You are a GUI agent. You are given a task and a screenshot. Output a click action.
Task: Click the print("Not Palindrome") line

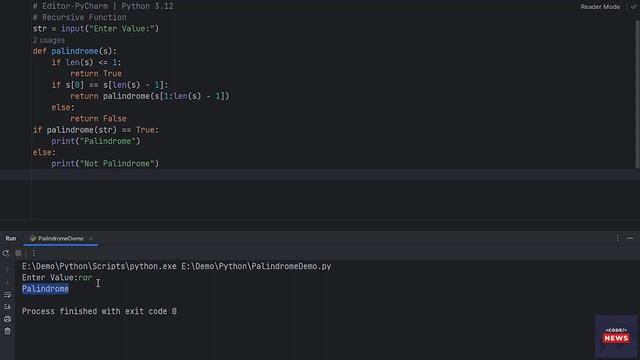(x=105, y=164)
